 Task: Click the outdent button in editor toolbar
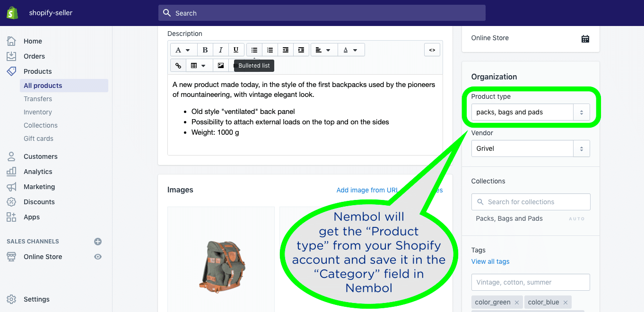coord(286,50)
